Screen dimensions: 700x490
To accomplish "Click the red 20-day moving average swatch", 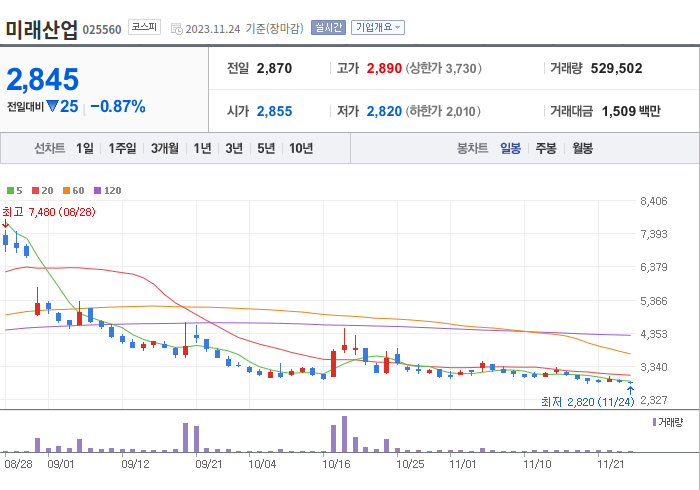I will 36,191.
